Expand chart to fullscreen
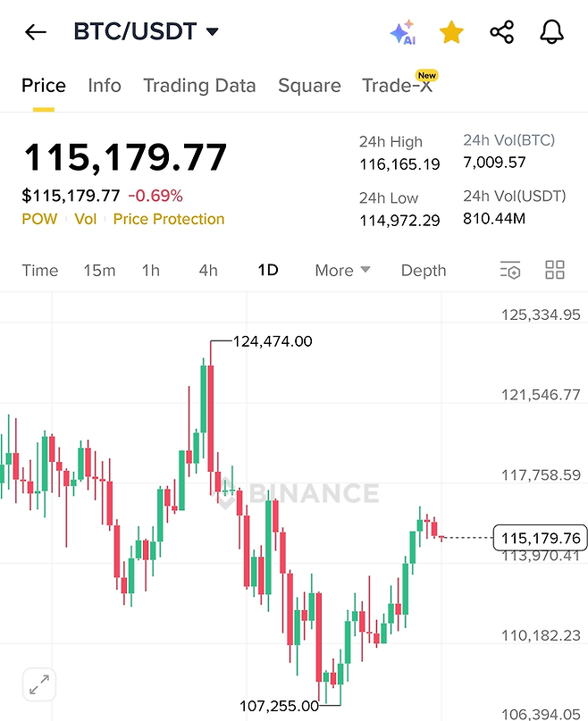The height and width of the screenshot is (721, 588). tap(38, 685)
